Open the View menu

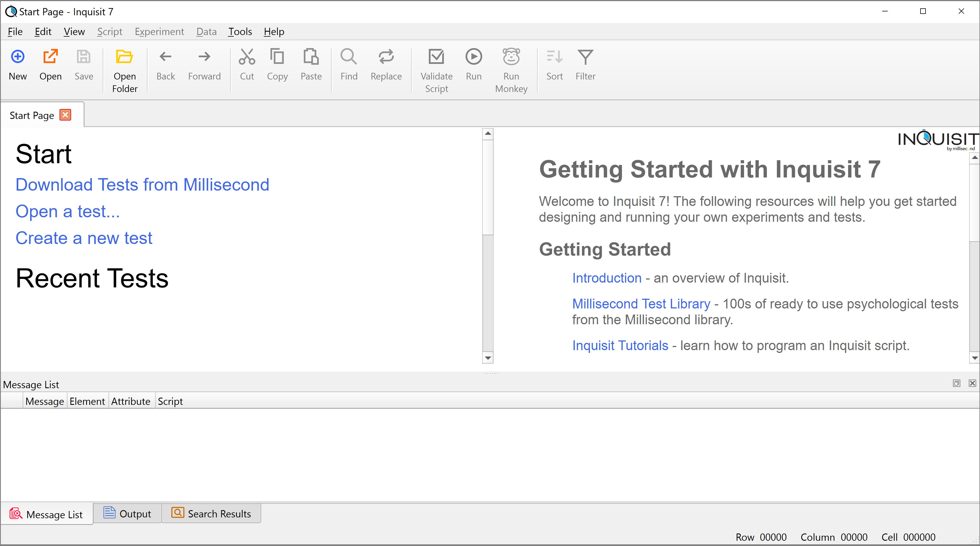coord(74,32)
